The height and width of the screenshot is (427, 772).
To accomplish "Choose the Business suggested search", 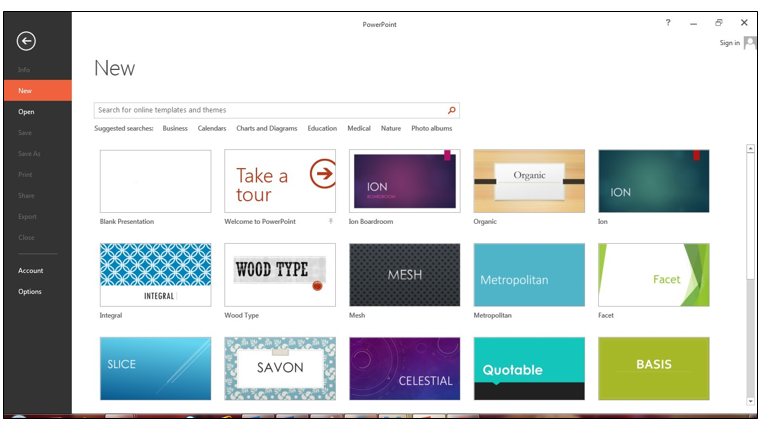I will 175,129.
